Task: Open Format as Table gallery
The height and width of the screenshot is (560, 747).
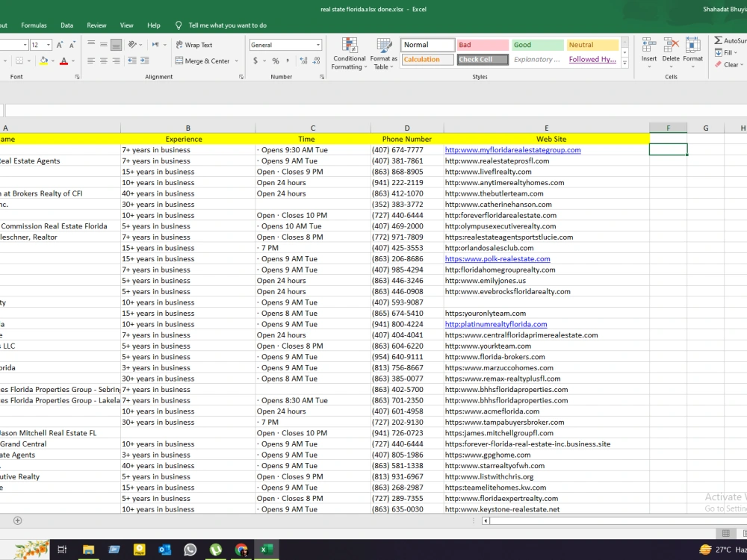Action: (383, 54)
